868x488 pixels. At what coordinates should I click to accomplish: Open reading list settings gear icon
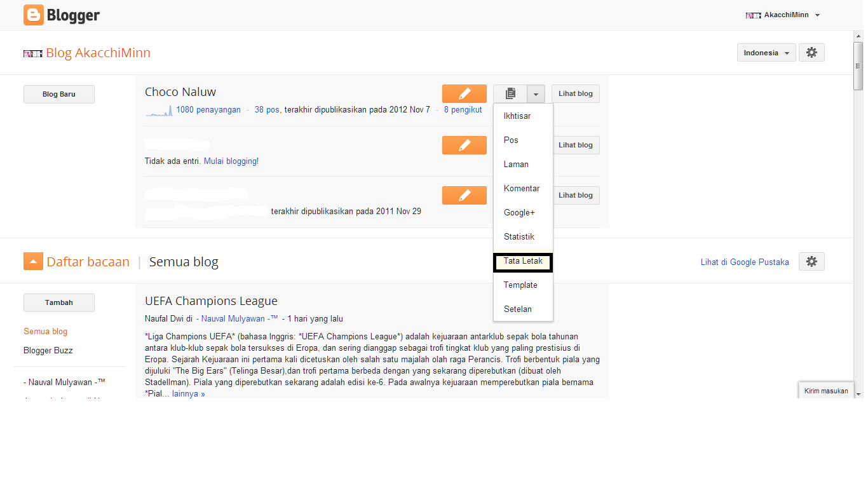[811, 261]
